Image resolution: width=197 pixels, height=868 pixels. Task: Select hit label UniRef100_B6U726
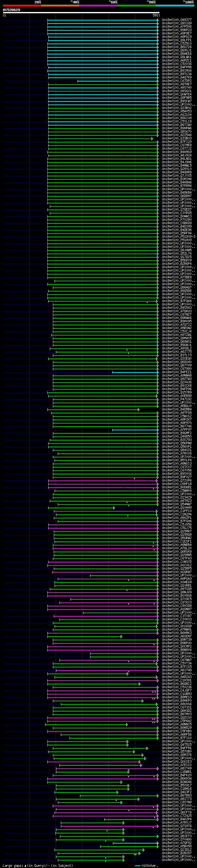[x=177, y=47]
